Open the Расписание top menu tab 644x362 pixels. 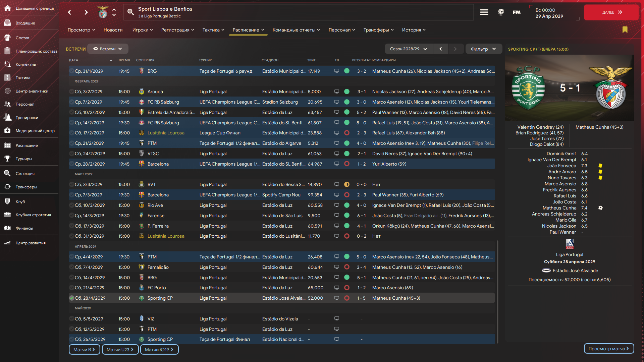pyautogui.click(x=248, y=30)
